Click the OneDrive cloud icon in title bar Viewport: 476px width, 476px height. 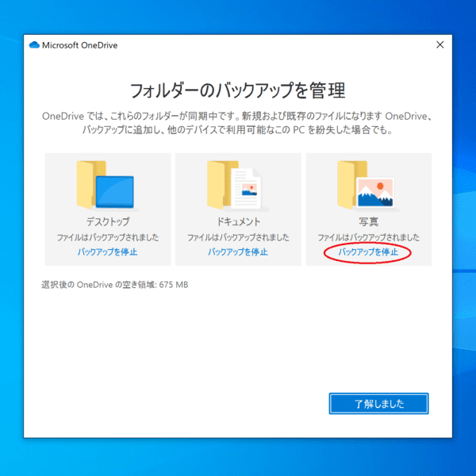[x=34, y=45]
